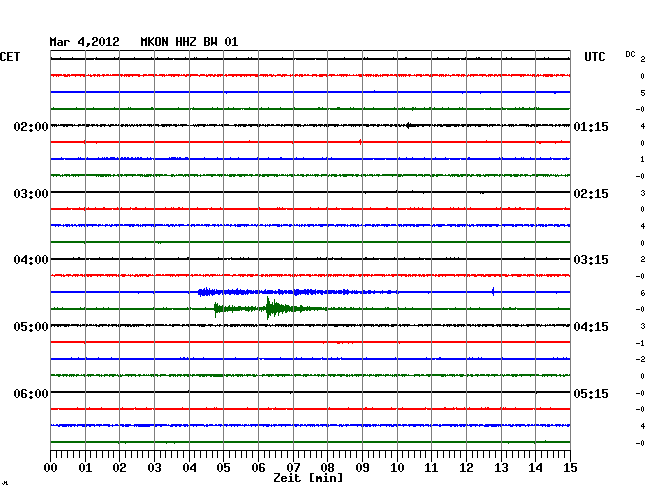Click minute tick label "03" on time axis
Viewport: 650px width, 494px height.
154,468
